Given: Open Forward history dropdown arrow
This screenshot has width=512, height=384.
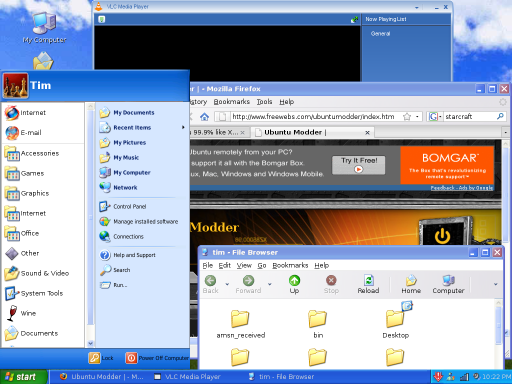Looking at the screenshot, I should pos(270,284).
